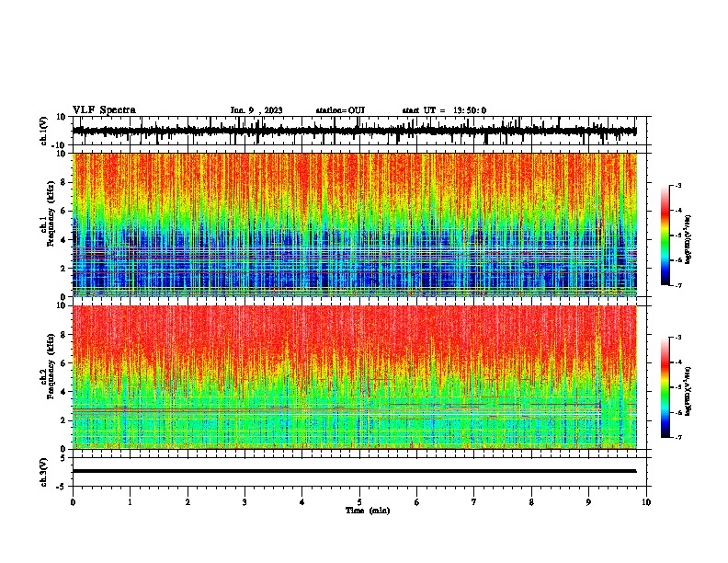Image resolution: width=728 pixels, height=563 pixels.
Task: Click the ch.2 color bar "log(PSD)" unit label
Action: [x=688, y=391]
